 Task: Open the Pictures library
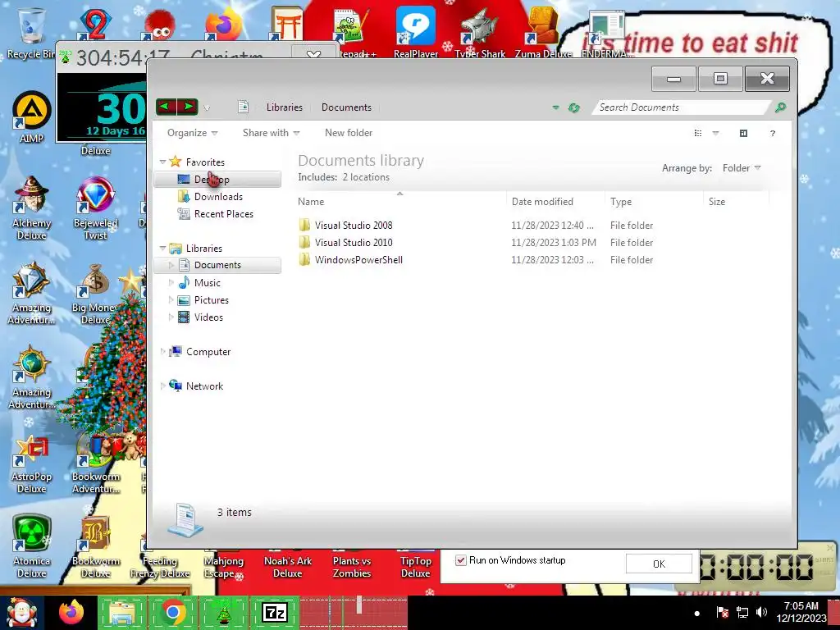211,300
